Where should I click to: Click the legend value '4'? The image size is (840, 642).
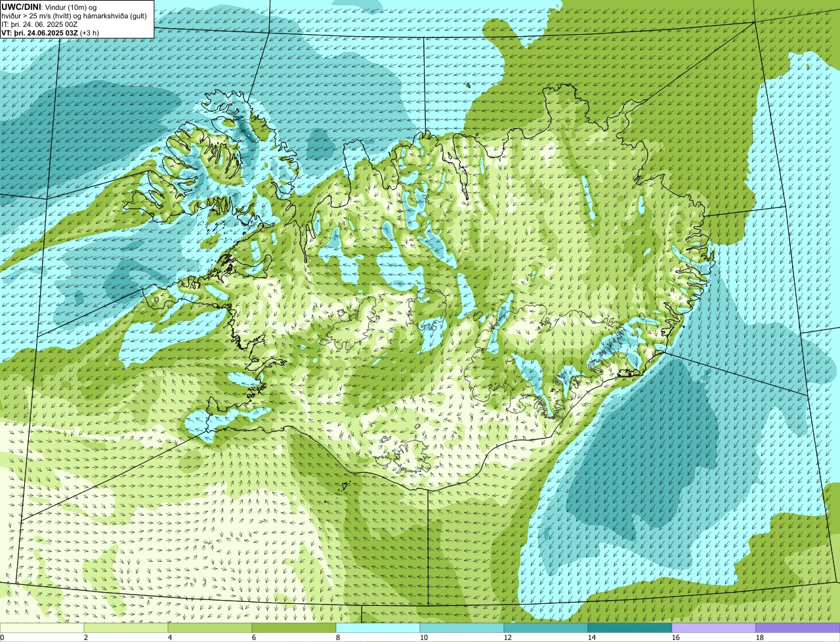click(x=170, y=637)
